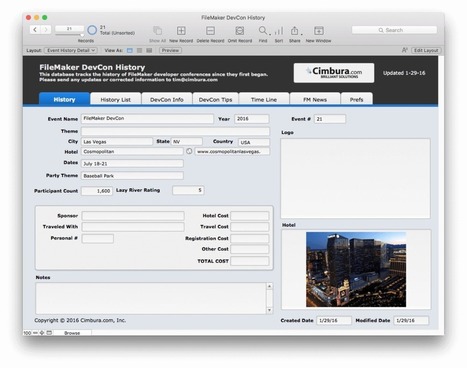Click the Hotel Cost field
This screenshot has height=368, width=467.
click(250, 216)
